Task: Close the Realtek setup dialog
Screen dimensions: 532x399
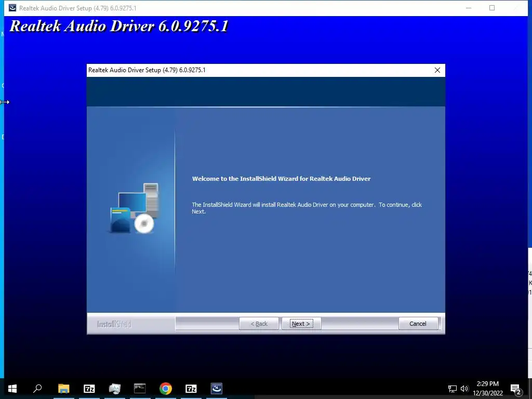Action: (437, 70)
